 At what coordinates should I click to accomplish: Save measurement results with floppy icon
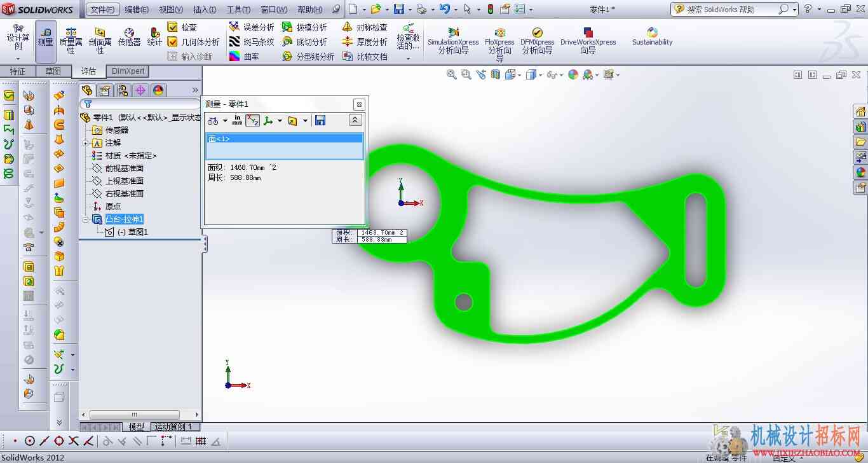(x=320, y=120)
